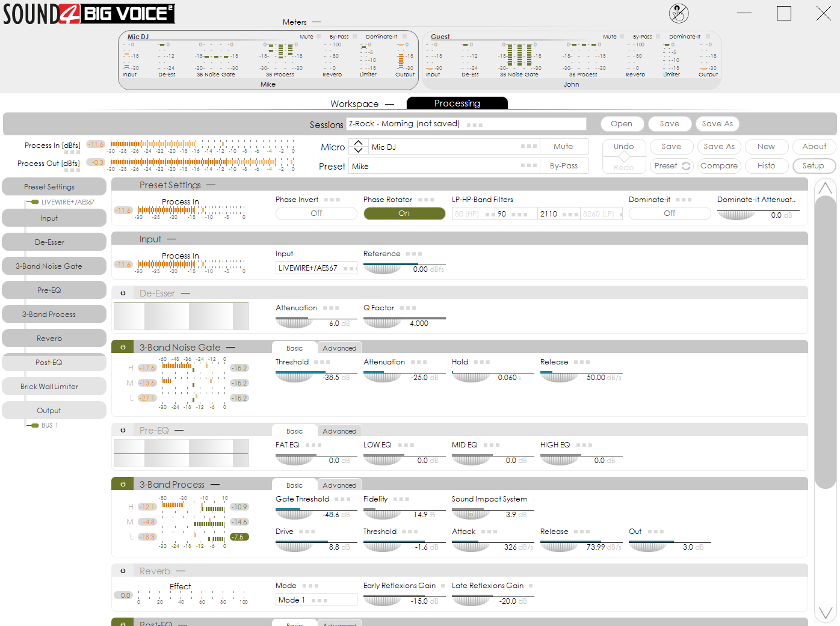Toggle the Dominate-it Off switch in Preset Settings
The image size is (840, 626).
[670, 213]
